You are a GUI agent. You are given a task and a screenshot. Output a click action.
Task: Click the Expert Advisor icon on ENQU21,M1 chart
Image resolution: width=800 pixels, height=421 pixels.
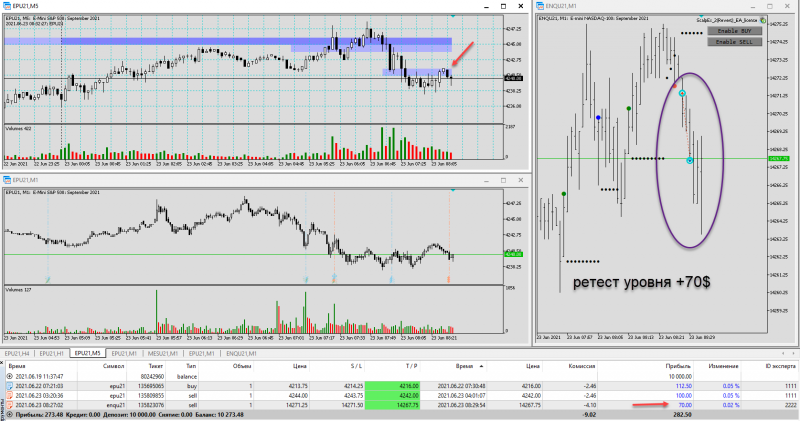(x=763, y=20)
